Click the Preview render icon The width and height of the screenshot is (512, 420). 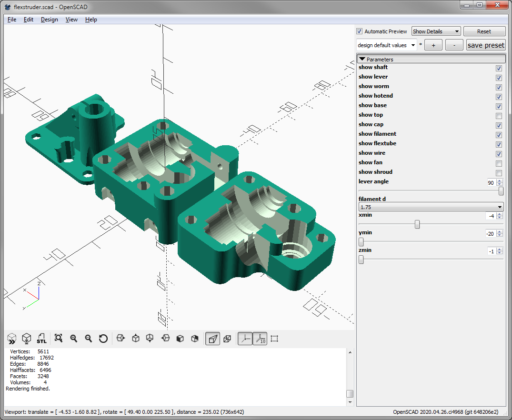12,339
